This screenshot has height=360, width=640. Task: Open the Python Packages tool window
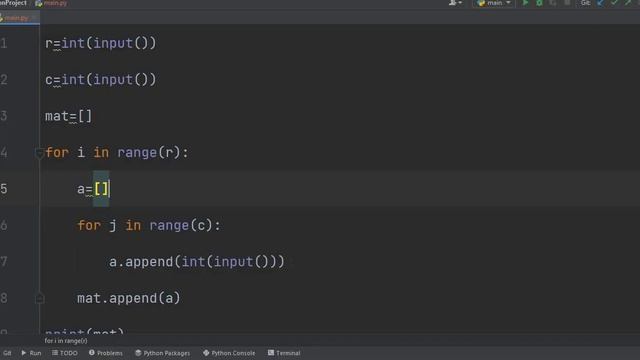pos(162,353)
